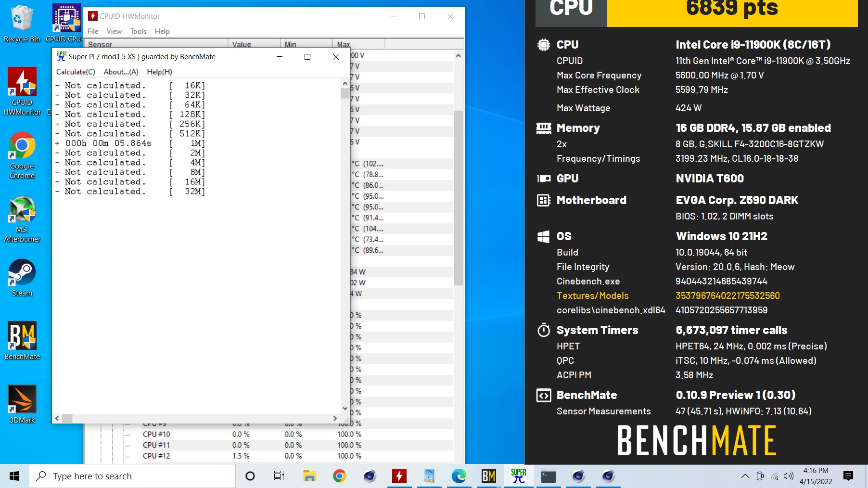The height and width of the screenshot is (488, 868).
Task: Click the Max column header in HWMonitor
Action: click(x=359, y=44)
